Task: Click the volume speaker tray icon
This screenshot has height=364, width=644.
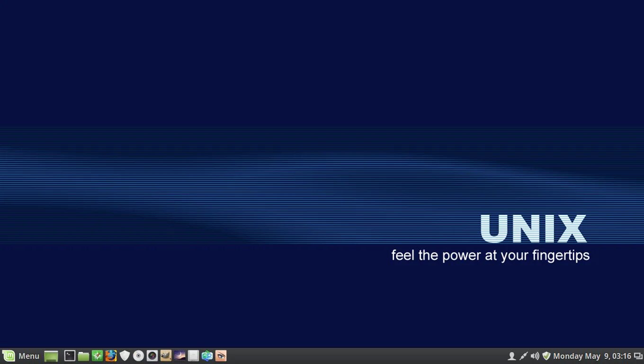Action: 535,356
